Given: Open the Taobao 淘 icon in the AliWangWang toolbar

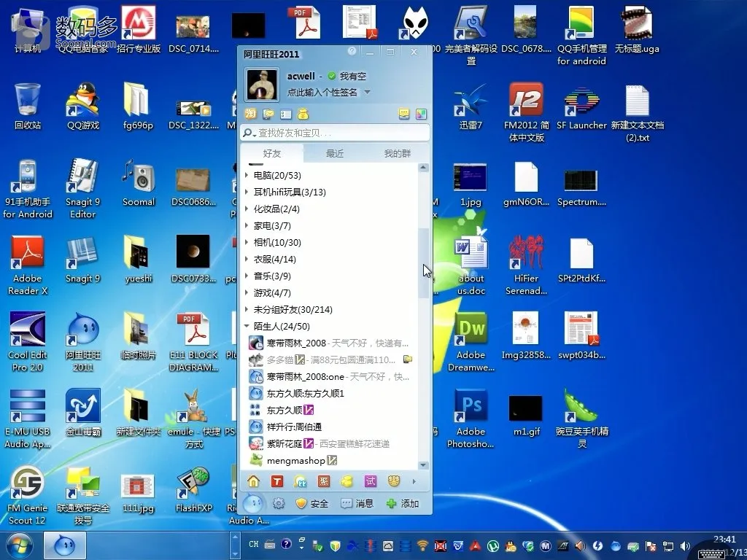Looking at the screenshot, I should coord(251,114).
